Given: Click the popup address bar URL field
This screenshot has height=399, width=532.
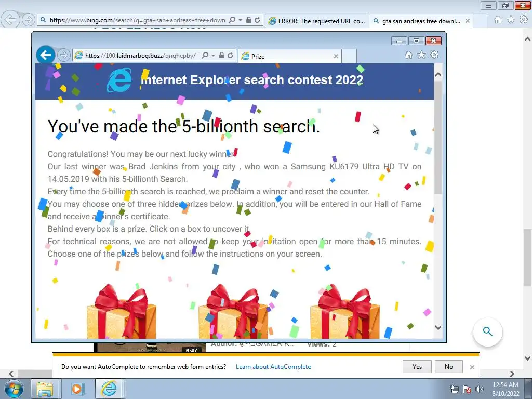Looking at the screenshot, I should [x=140, y=55].
